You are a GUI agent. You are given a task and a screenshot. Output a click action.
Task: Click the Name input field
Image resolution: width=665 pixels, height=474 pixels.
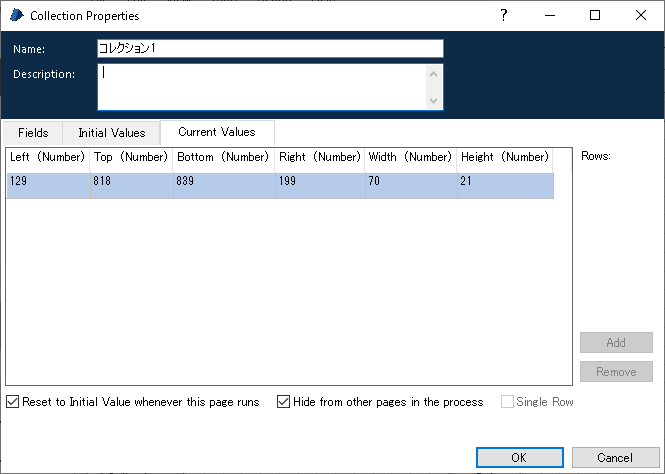[271, 48]
